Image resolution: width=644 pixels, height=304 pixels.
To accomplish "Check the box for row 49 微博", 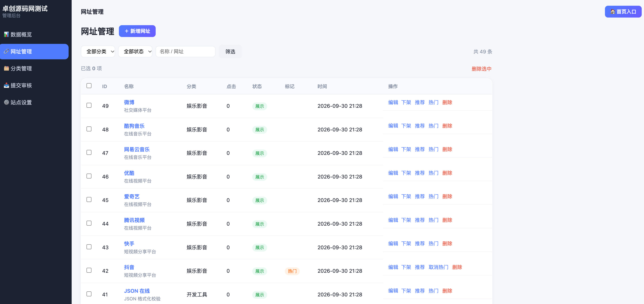I will point(89,105).
